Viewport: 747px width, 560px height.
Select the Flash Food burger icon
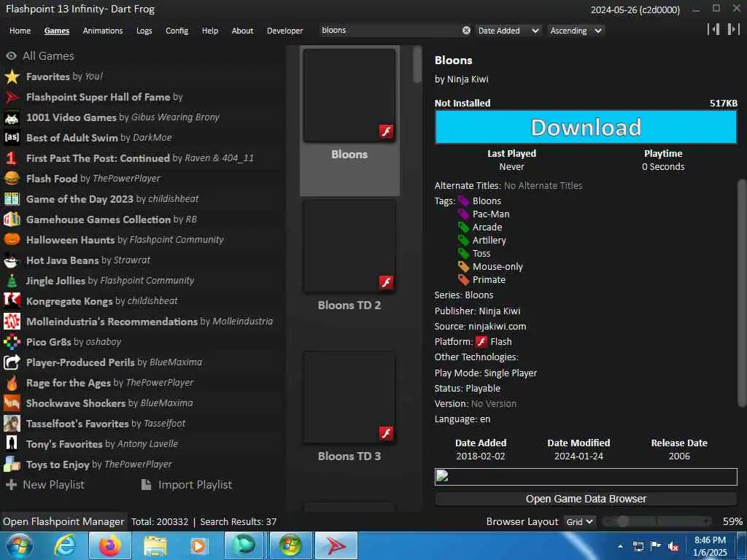12,179
